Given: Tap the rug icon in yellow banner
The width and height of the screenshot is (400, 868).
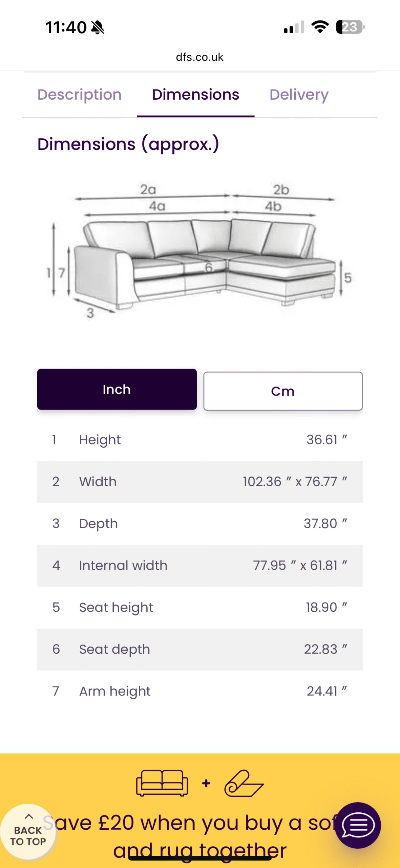Looking at the screenshot, I should (x=244, y=783).
